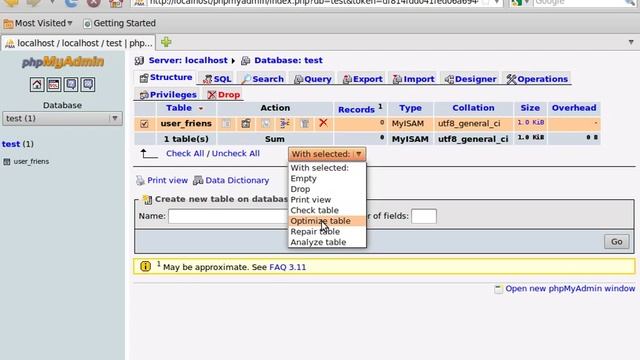Click the Getting Started bookmark

click(x=120, y=23)
